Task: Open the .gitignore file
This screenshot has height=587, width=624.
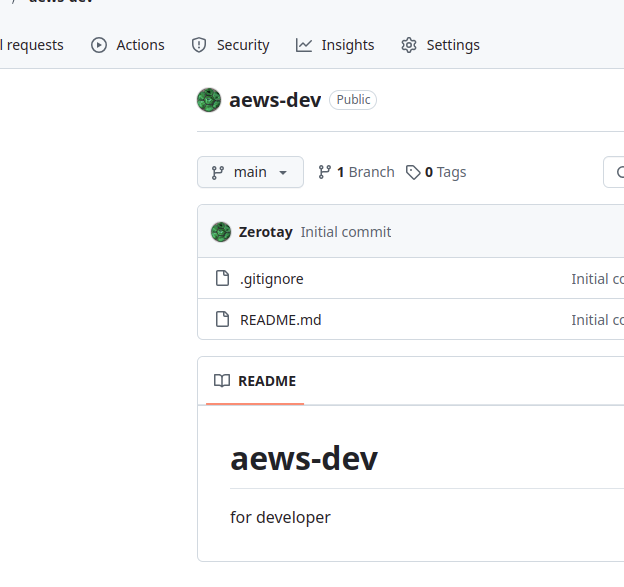Action: [x=272, y=279]
